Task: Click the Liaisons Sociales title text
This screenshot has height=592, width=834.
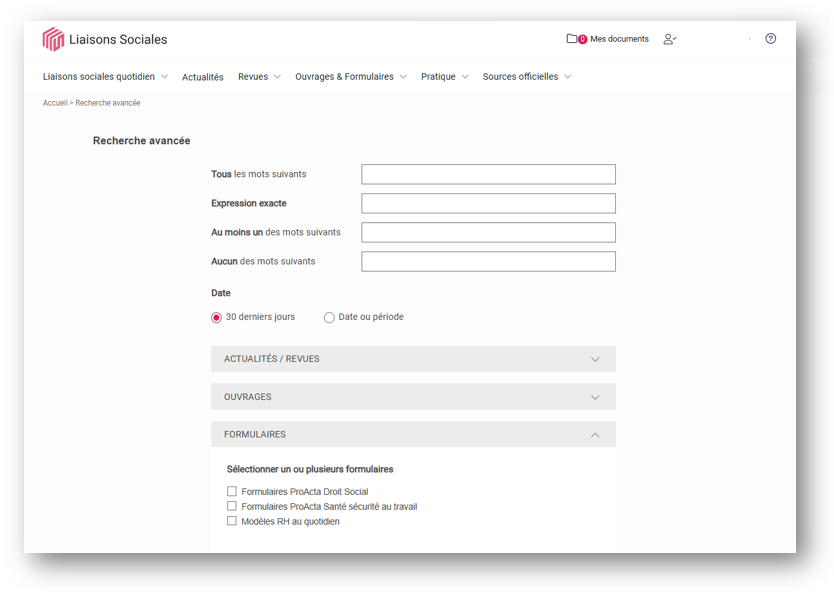Action: pyautogui.click(x=118, y=39)
